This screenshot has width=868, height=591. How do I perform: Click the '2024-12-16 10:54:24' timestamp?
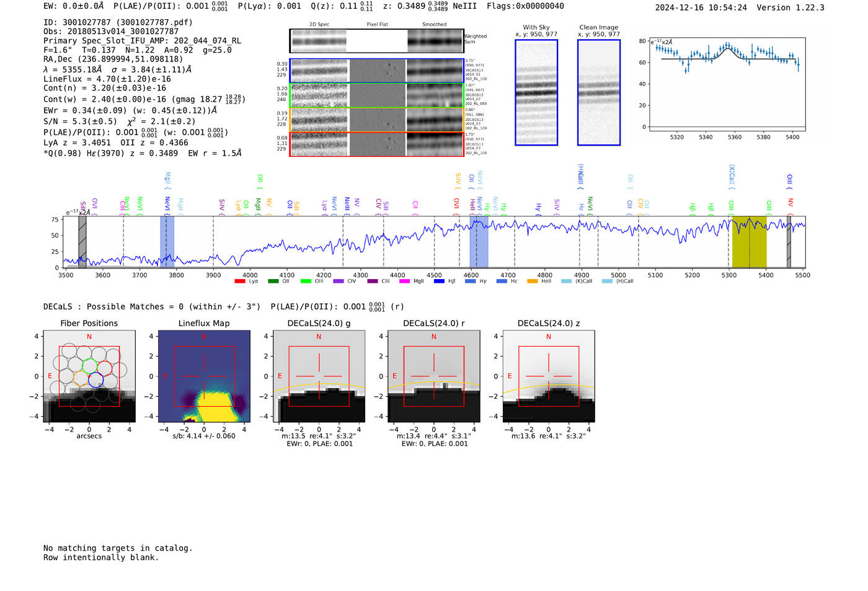[701, 8]
